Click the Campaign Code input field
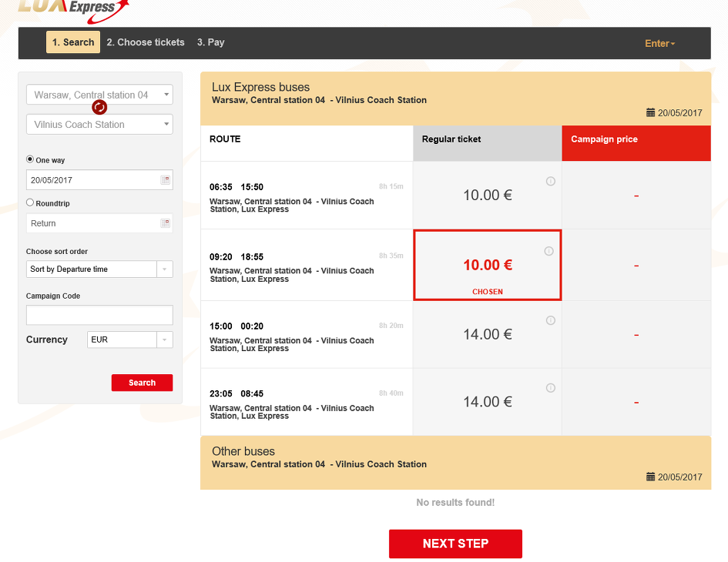Screen dimensions: 728x562 pyautogui.click(x=100, y=315)
